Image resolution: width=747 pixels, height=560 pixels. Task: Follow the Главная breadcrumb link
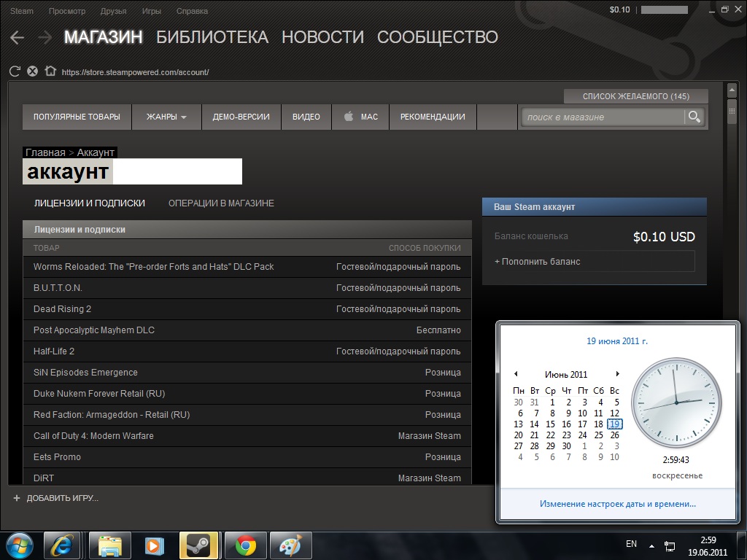pos(45,152)
